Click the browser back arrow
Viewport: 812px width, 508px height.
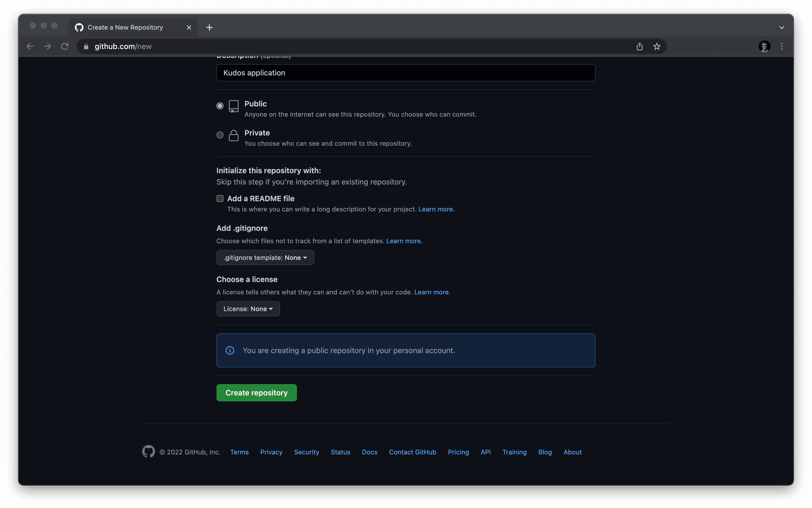(x=30, y=46)
